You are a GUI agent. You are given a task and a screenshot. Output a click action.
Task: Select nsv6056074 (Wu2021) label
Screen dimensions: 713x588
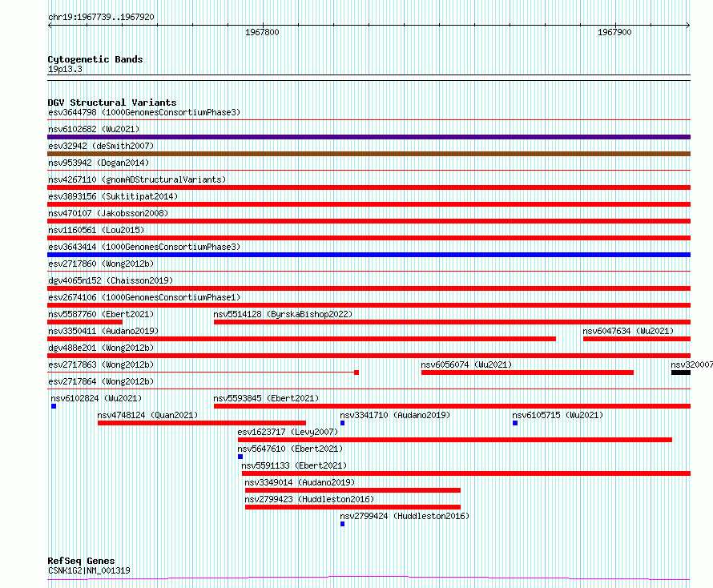(x=466, y=364)
